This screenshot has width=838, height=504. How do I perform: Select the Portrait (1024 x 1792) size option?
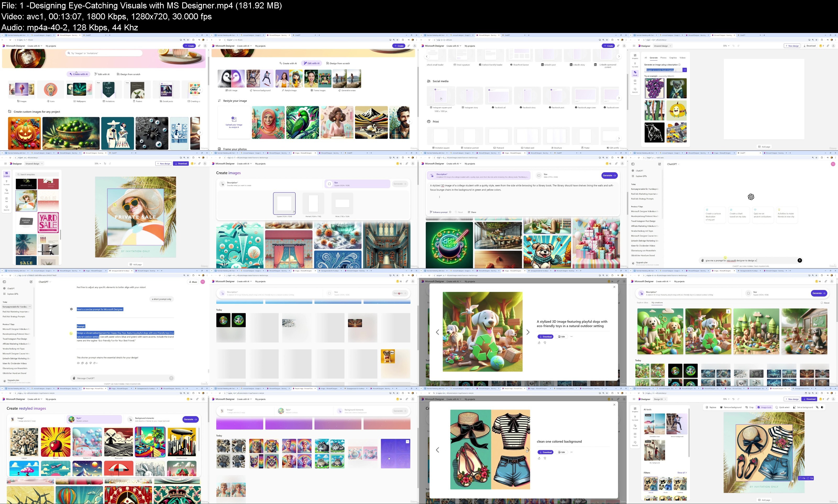pyautogui.click(x=313, y=203)
